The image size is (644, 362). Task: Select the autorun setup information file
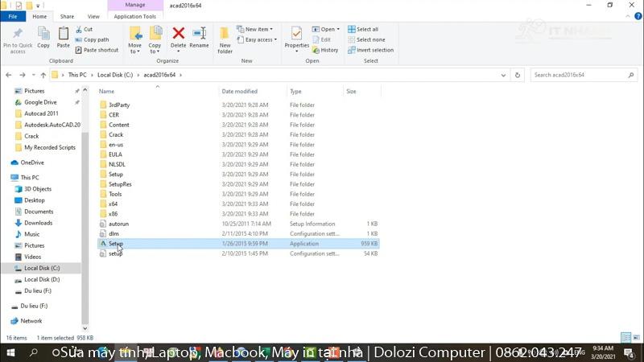pos(118,224)
